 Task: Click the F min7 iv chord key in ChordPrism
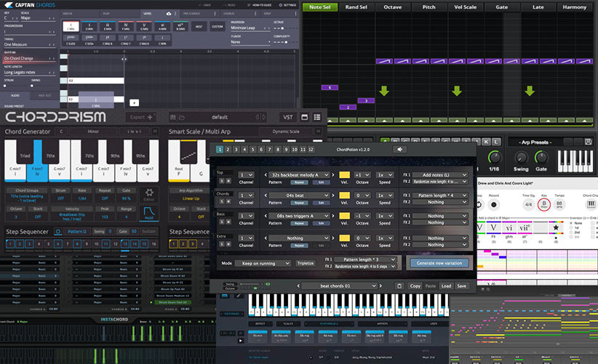pyautogui.click(x=38, y=160)
